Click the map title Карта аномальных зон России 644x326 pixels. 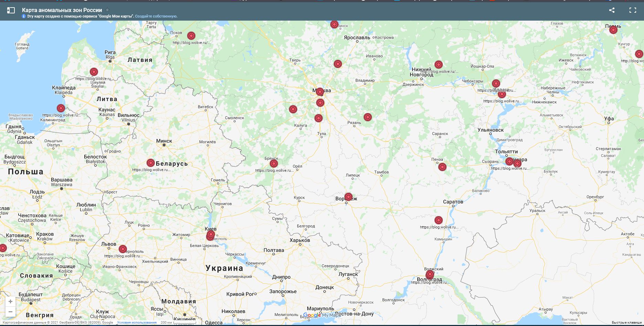click(x=62, y=10)
